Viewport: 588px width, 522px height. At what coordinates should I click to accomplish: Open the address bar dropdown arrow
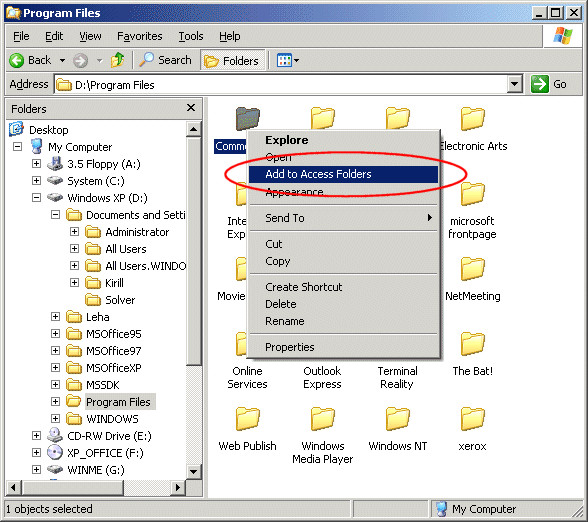514,84
